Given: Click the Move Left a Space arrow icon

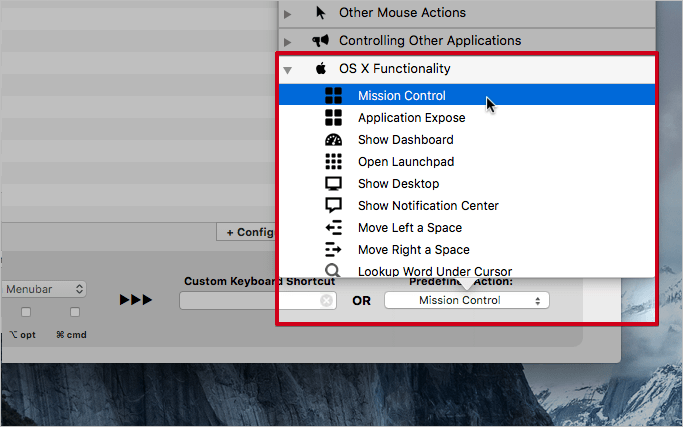Looking at the screenshot, I should tap(333, 227).
